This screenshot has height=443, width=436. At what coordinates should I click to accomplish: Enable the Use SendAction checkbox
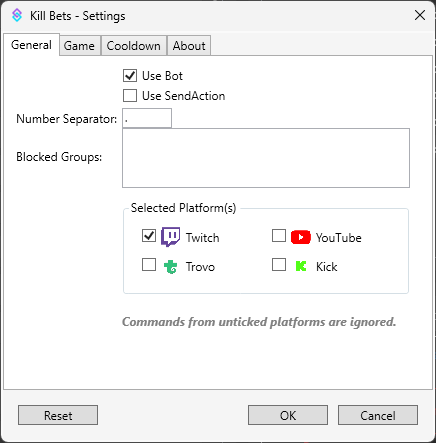point(130,95)
